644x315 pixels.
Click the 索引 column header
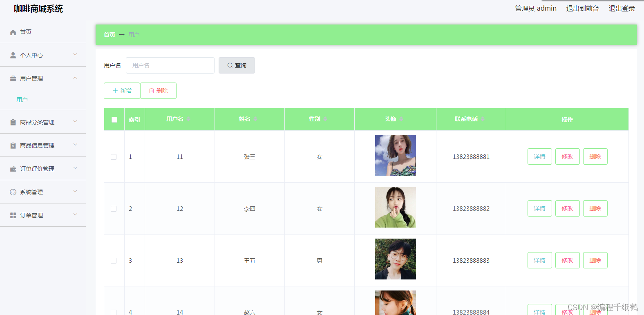[x=134, y=120]
